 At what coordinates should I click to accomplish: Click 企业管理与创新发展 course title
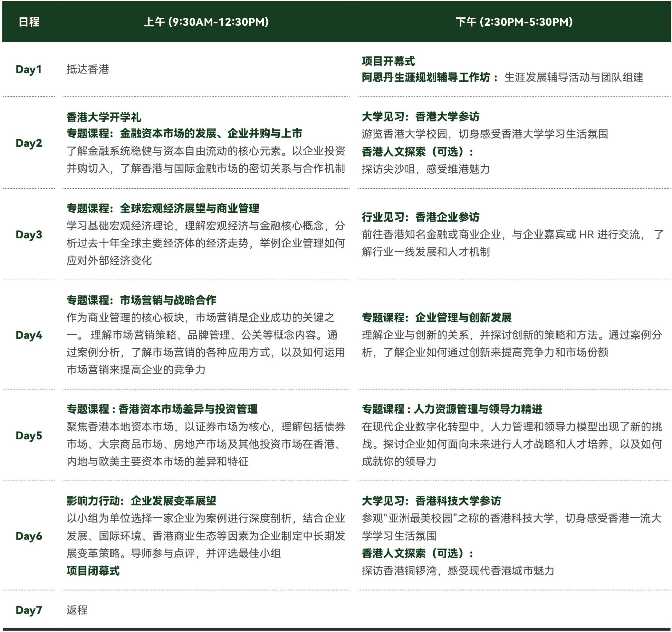pos(463,317)
